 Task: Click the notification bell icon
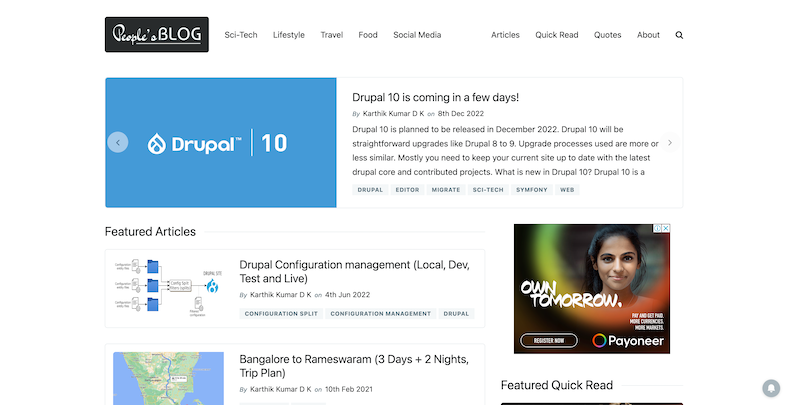click(771, 388)
